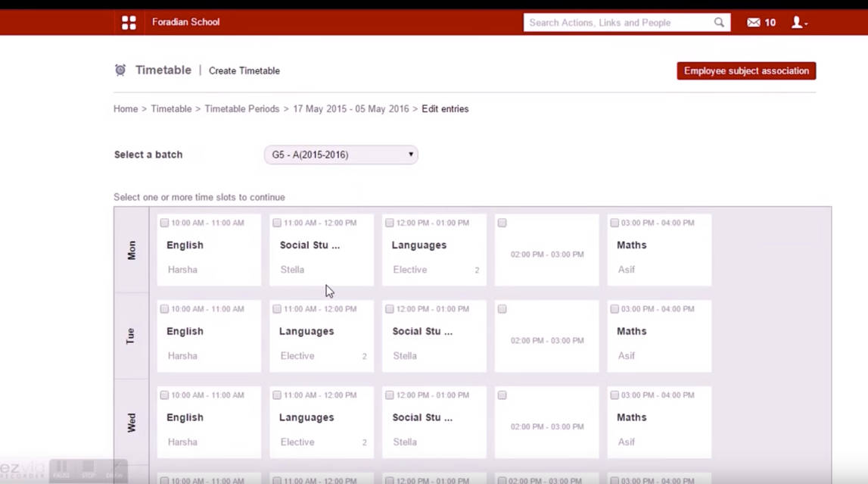The height and width of the screenshot is (484, 868).
Task: Select the Draw tool in ezvid recorder
Action: (x=114, y=470)
